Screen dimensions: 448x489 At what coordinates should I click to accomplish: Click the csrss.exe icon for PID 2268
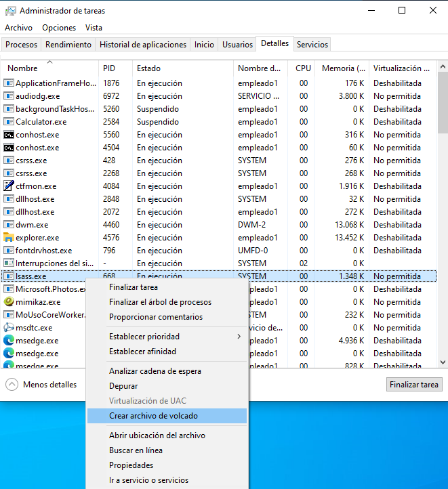pyautogui.click(x=9, y=173)
